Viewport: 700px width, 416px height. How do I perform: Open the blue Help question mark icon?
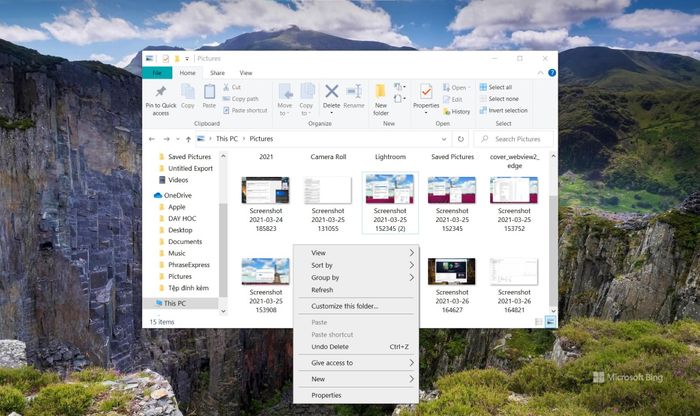(x=551, y=73)
